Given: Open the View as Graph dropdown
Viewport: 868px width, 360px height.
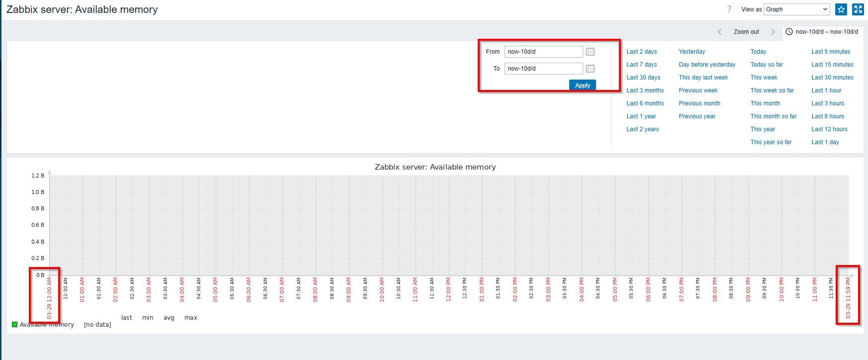Looking at the screenshot, I should 797,9.
